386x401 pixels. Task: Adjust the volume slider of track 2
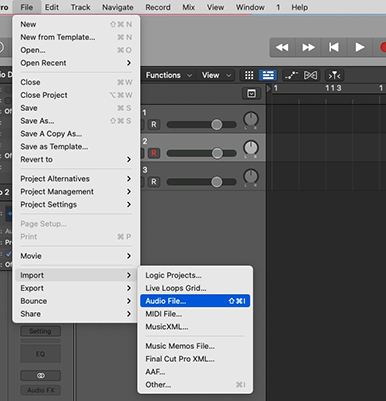point(201,153)
